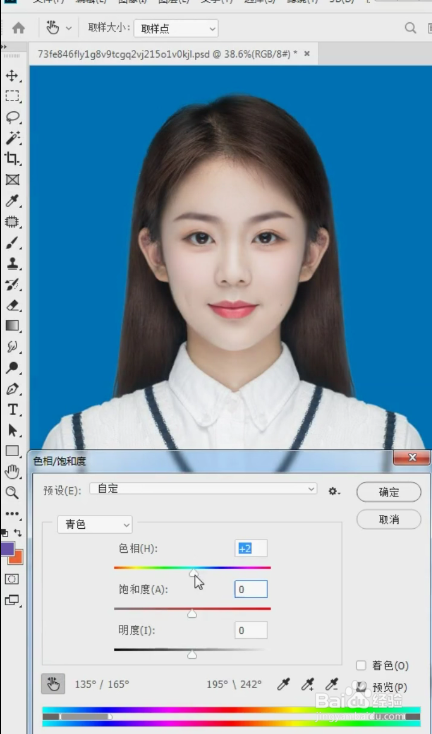The width and height of the screenshot is (432, 734).
Task: Select the Rectangle shape tool
Action: pos(12,451)
